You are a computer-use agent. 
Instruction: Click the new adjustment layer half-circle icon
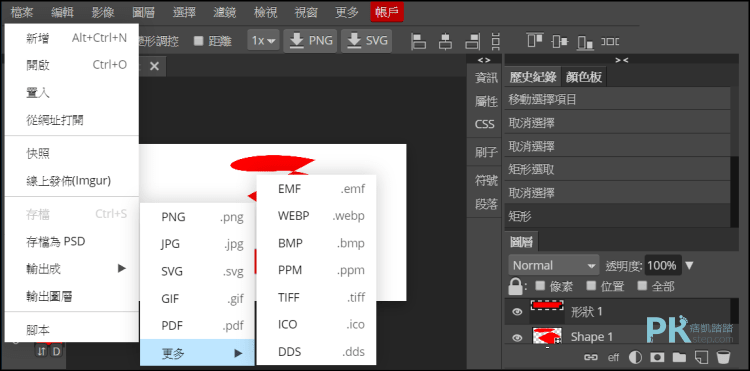click(x=635, y=357)
